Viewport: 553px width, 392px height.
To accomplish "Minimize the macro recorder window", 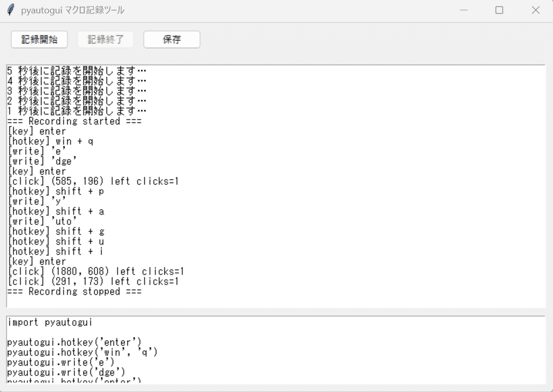I will (464, 10).
